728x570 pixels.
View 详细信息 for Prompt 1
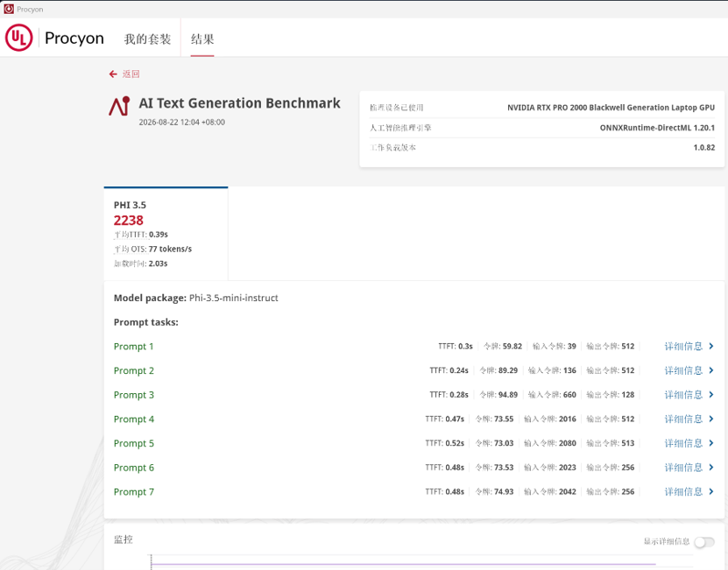click(x=683, y=346)
